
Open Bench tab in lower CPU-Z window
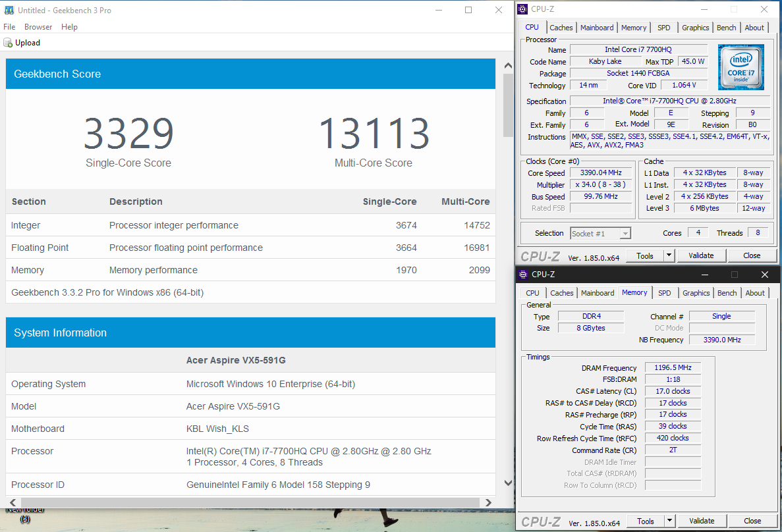[727, 293]
